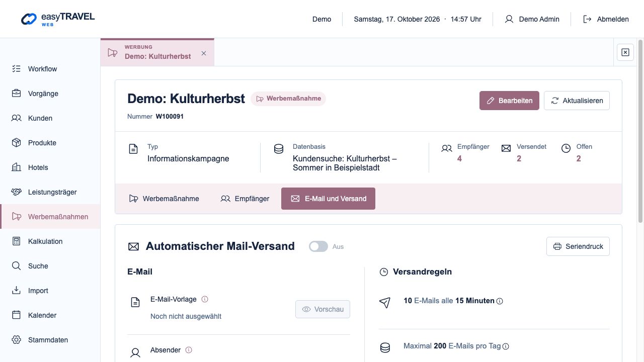Click the Informationskampagne type text

click(x=188, y=159)
